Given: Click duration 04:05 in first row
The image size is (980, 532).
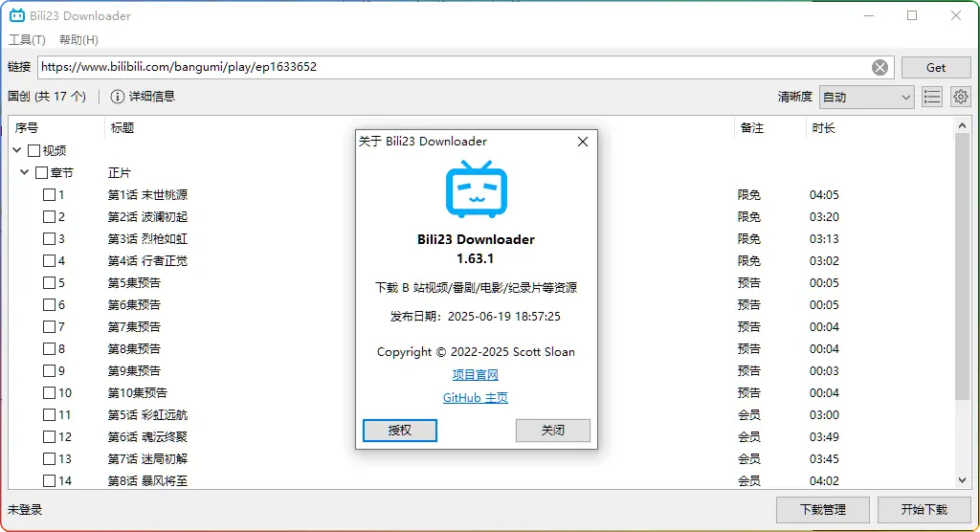Looking at the screenshot, I should click(824, 195).
